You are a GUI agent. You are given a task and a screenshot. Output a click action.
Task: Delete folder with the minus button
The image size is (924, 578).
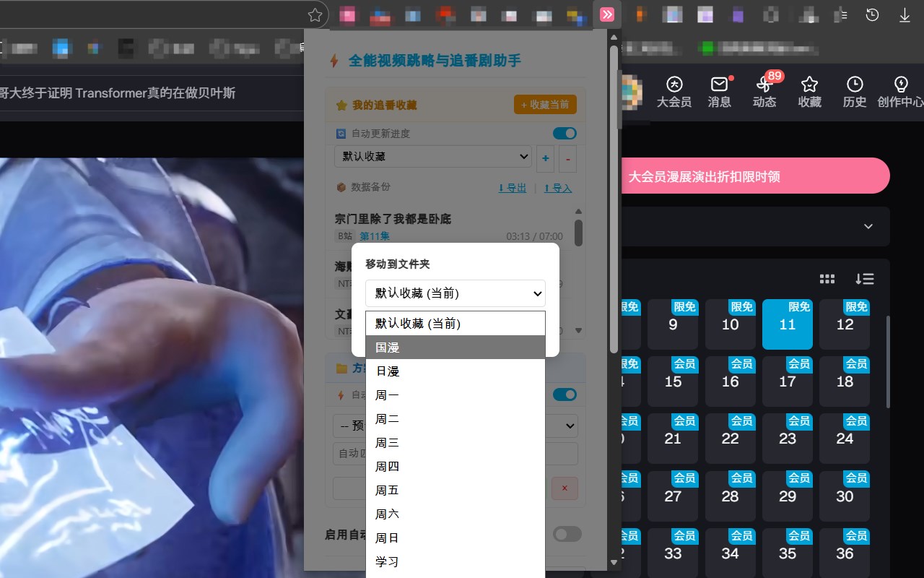tap(567, 158)
